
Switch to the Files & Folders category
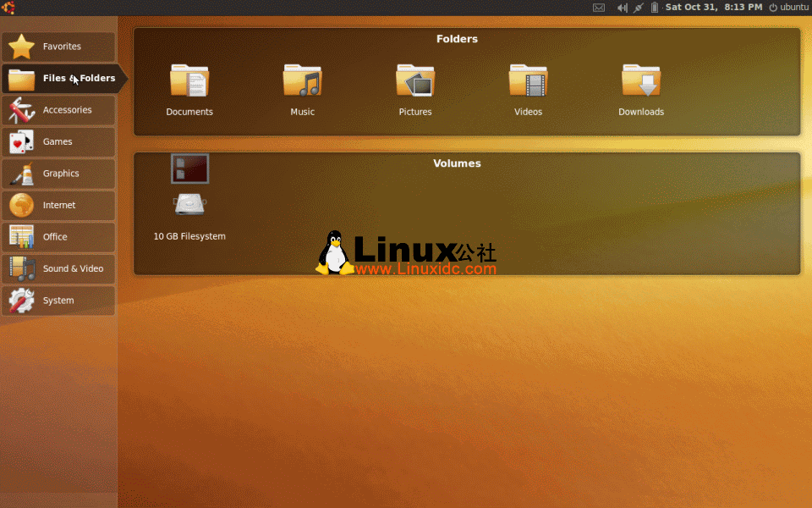coord(59,79)
